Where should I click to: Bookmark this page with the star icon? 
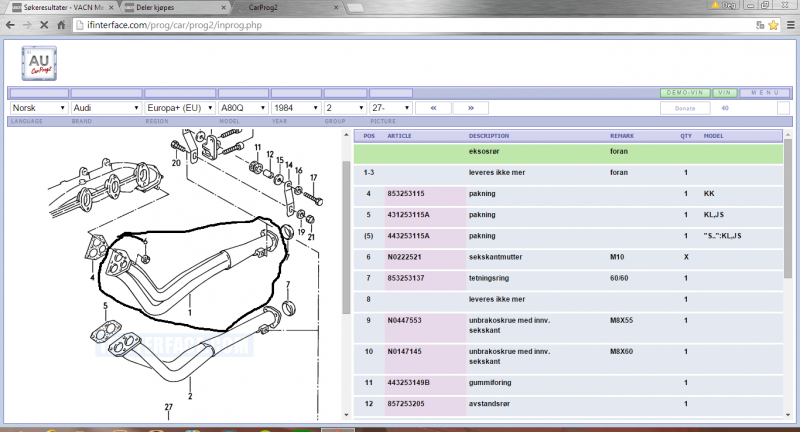(772, 23)
